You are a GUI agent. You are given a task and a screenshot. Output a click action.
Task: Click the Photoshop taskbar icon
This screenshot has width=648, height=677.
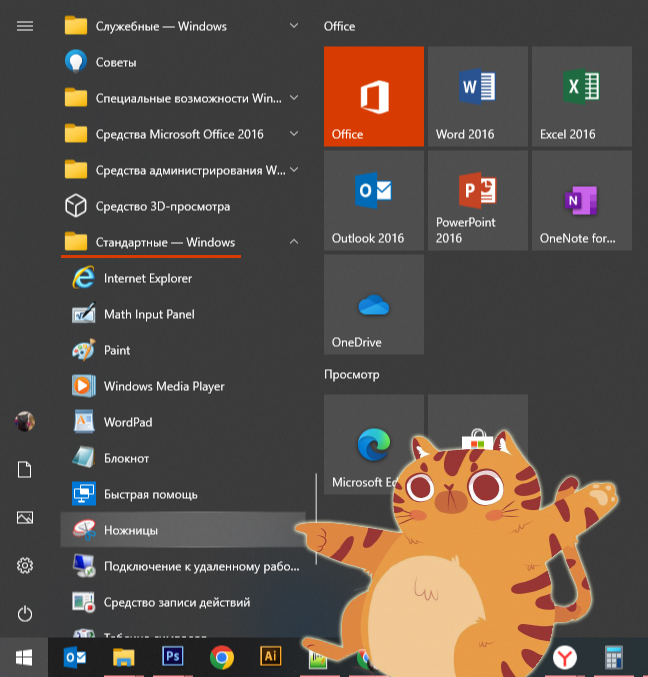173,657
